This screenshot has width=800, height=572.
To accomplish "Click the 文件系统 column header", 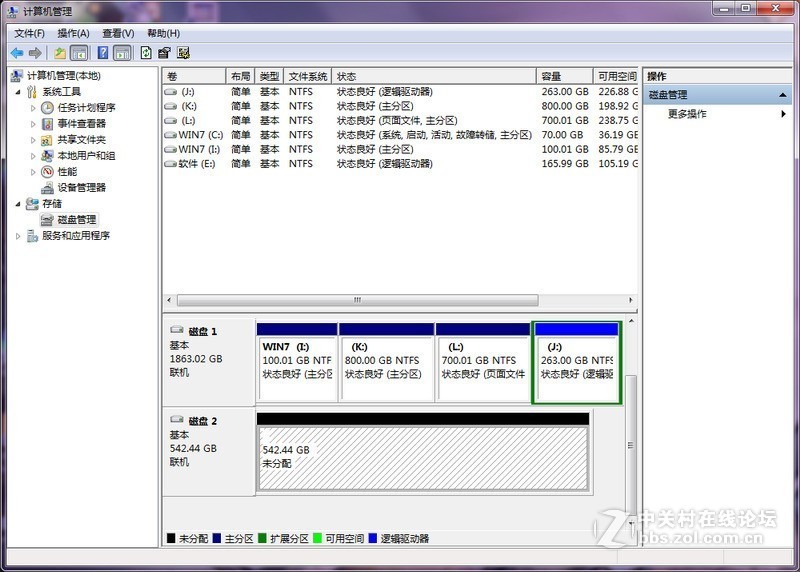I will pyautogui.click(x=308, y=76).
